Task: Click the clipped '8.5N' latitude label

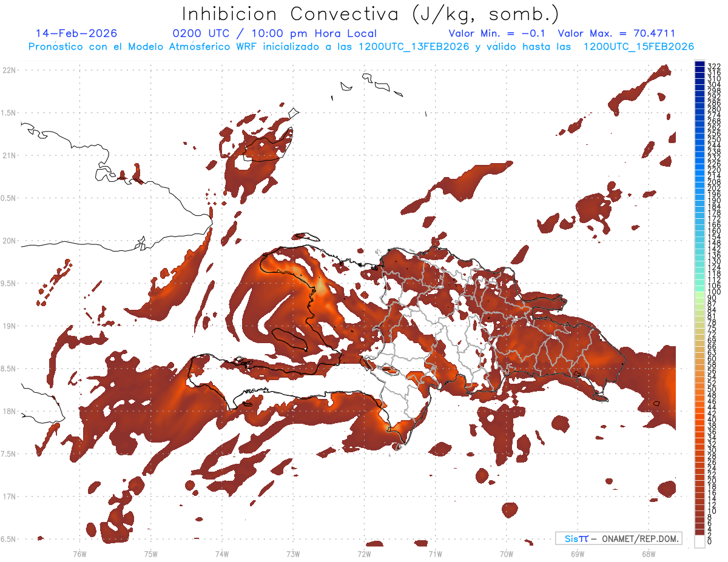Action: 8,369
